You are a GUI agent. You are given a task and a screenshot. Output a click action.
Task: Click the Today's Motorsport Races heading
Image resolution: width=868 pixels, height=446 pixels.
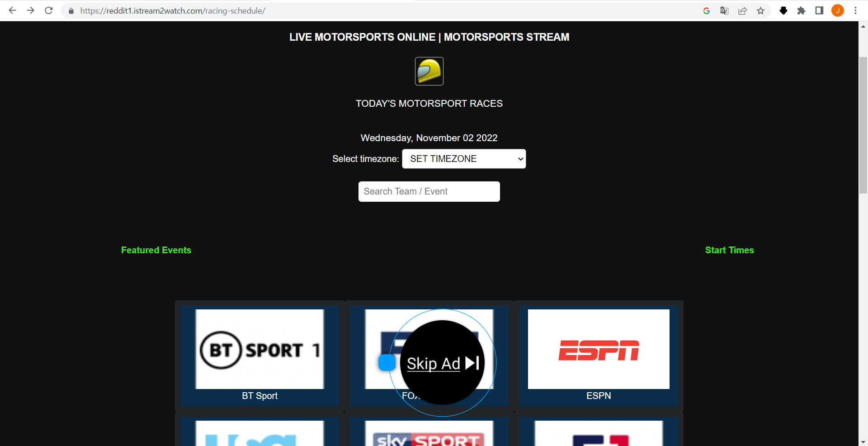(429, 104)
